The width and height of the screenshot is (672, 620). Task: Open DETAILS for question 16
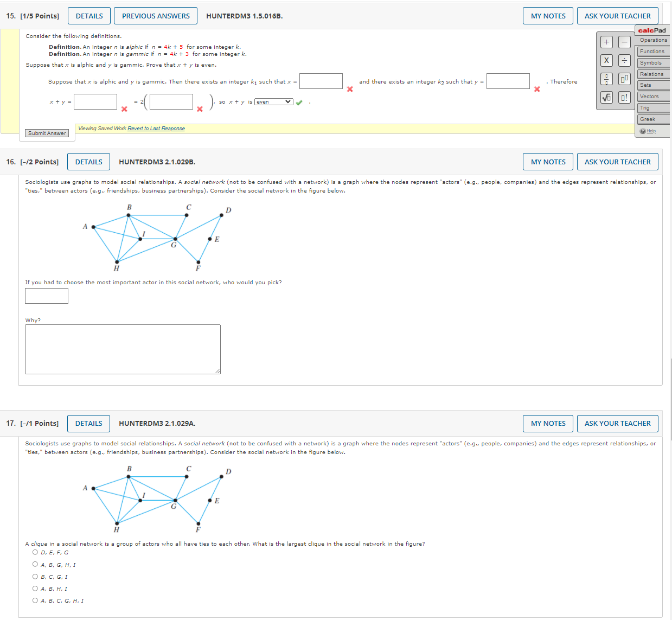(89, 162)
